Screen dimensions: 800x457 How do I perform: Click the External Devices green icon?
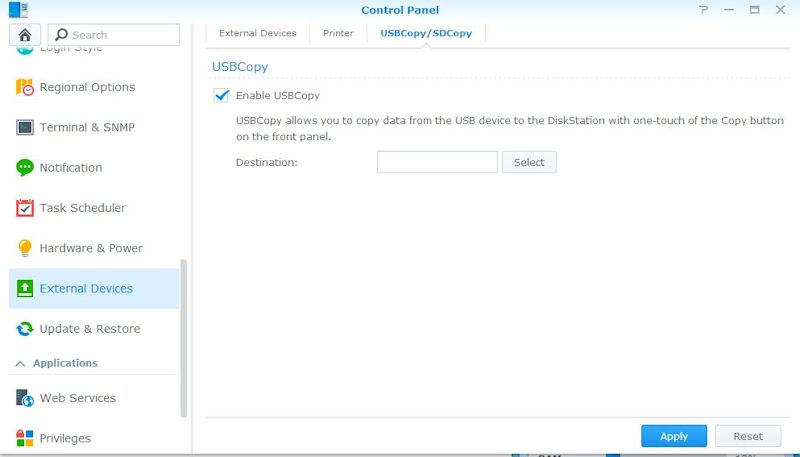point(24,288)
